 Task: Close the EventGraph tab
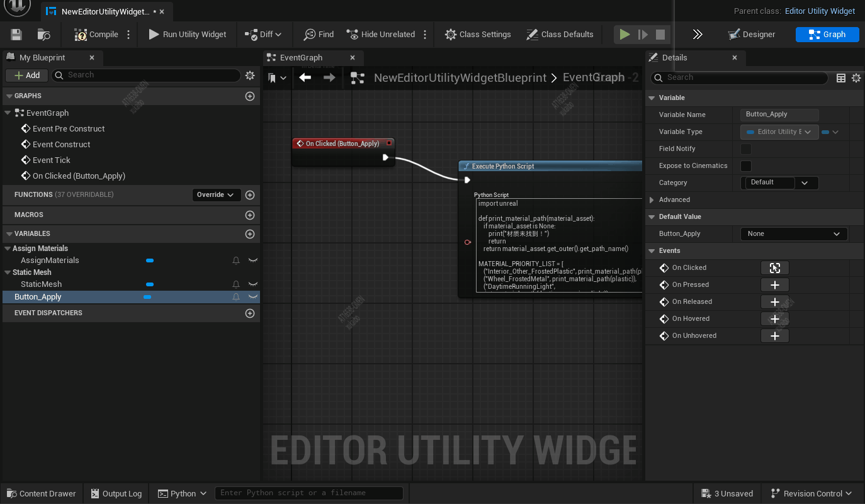tap(353, 57)
